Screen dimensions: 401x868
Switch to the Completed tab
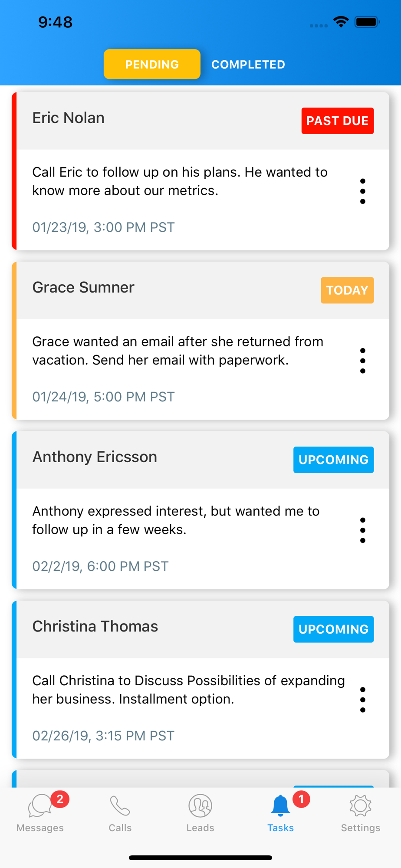(248, 64)
